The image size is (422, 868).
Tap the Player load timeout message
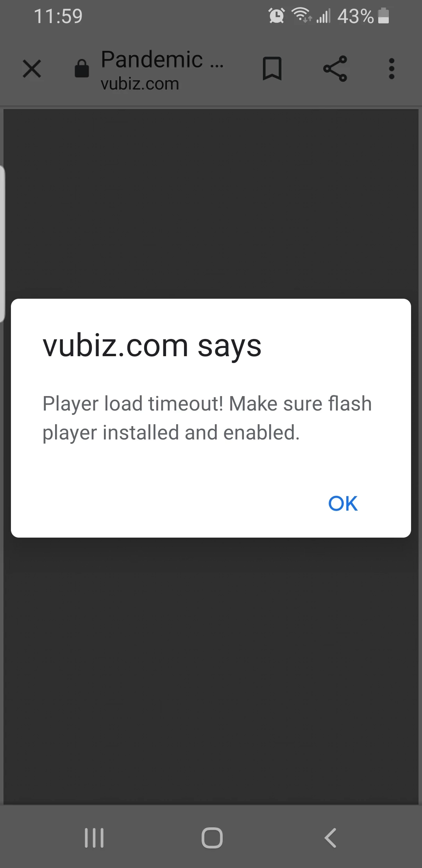tap(207, 418)
